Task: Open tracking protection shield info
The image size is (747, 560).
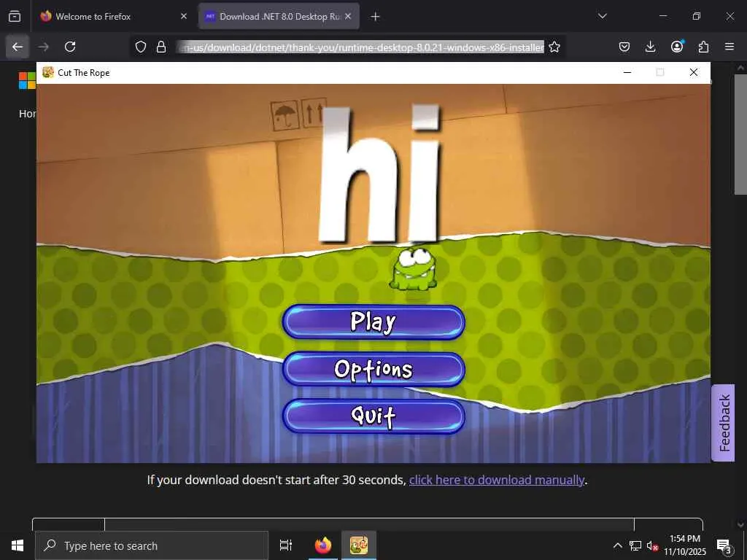Action: click(141, 47)
